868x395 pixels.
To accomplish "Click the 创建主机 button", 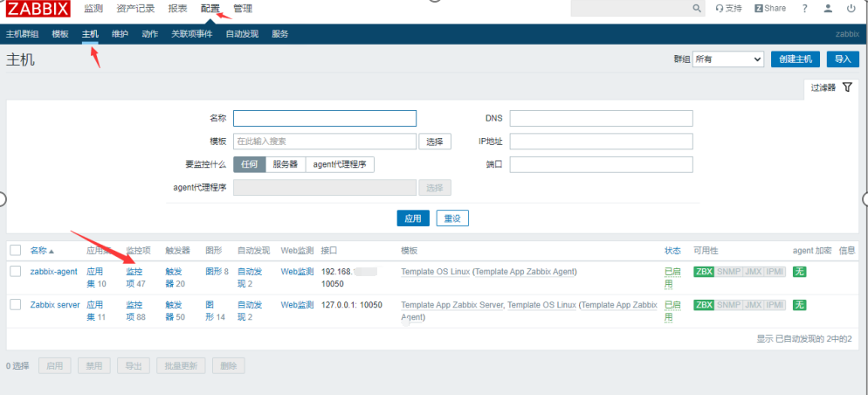I will click(x=796, y=59).
